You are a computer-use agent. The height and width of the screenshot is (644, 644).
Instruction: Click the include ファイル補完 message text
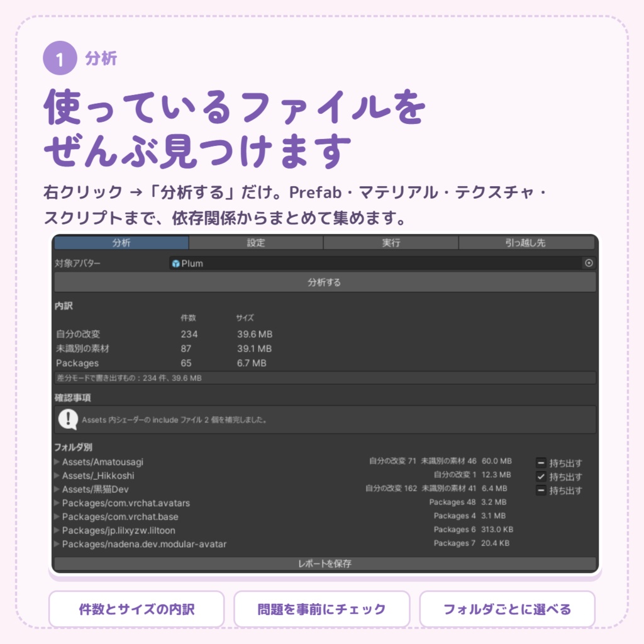pyautogui.click(x=175, y=419)
